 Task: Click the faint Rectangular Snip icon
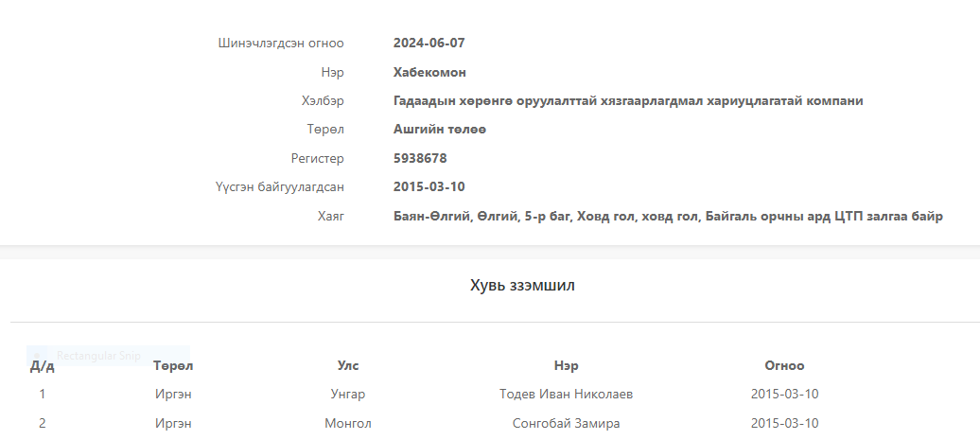(x=38, y=355)
